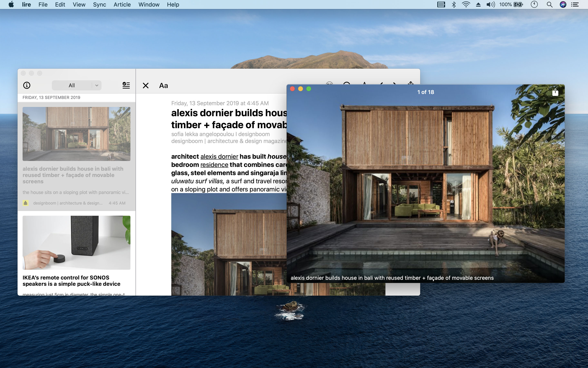588x368 pixels.
Task: Open the Edit menu
Action: [x=60, y=4]
